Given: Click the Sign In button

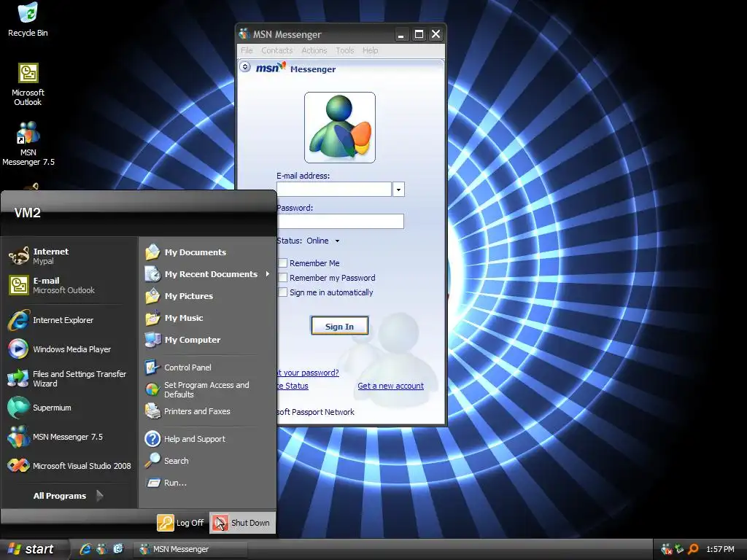Looking at the screenshot, I should tap(339, 326).
